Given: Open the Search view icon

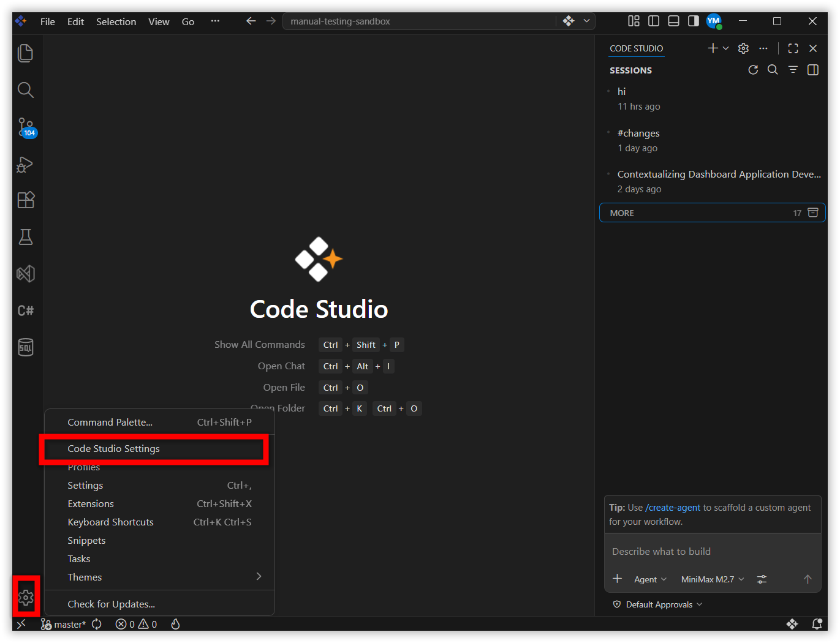Looking at the screenshot, I should [26, 90].
